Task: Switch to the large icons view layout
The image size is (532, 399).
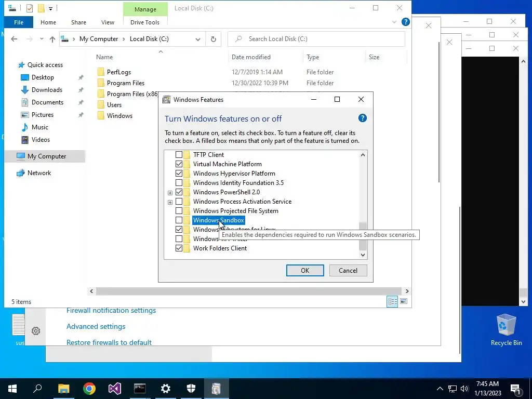Action: 404,301
